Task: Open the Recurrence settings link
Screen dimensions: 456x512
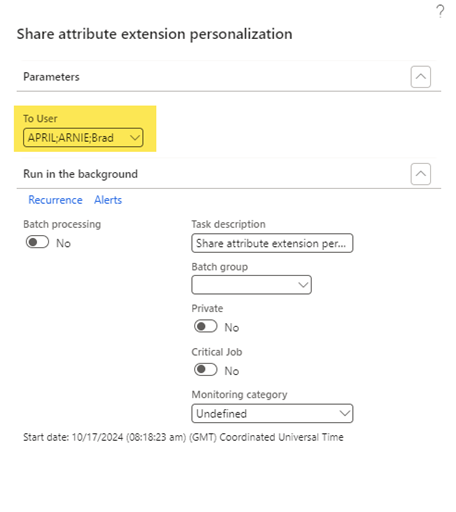Action: click(55, 200)
